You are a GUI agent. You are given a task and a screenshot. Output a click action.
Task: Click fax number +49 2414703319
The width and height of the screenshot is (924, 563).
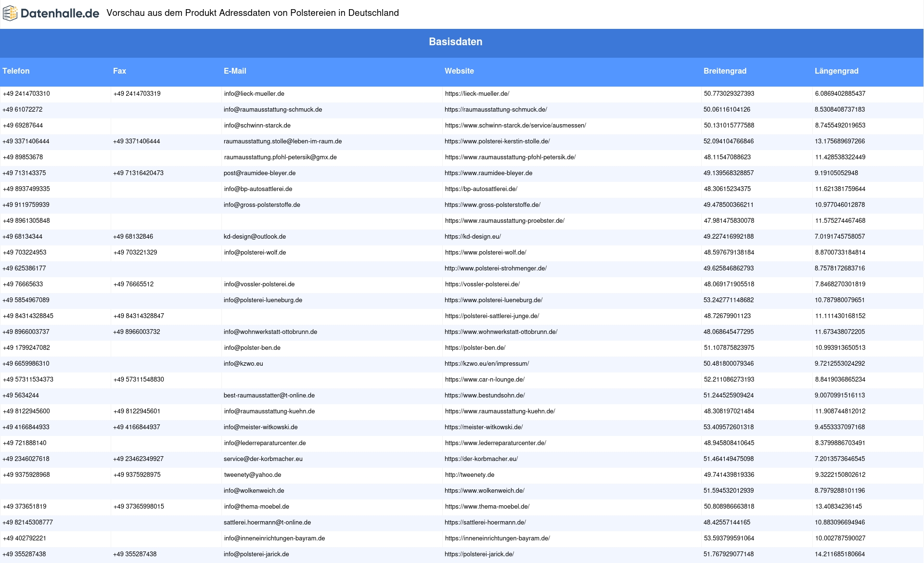pos(137,94)
